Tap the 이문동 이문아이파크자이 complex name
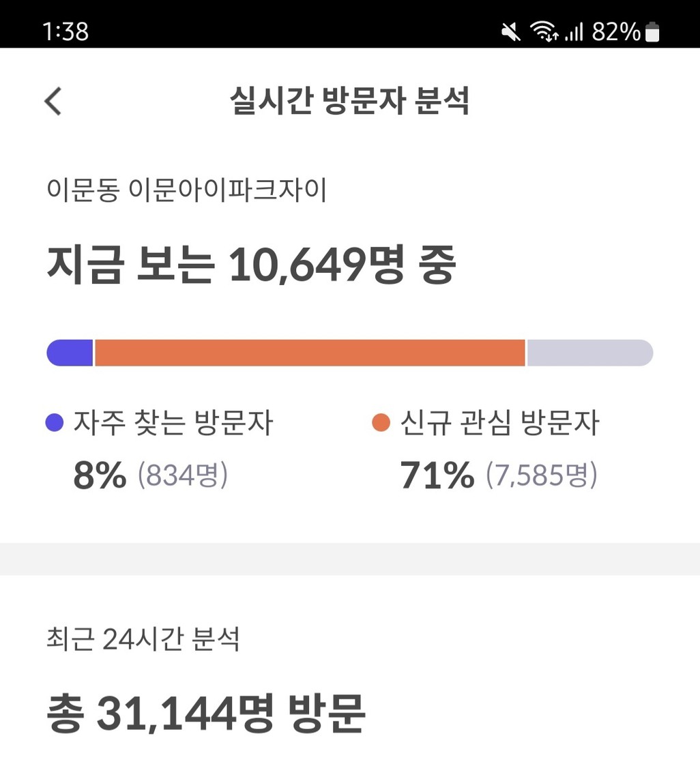Screen dimensions: 700x779 187,190
